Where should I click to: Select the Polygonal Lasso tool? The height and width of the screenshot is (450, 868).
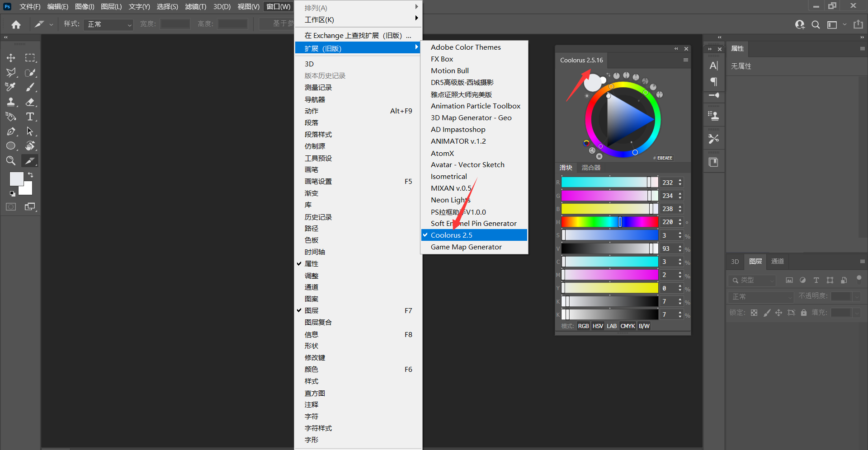point(11,72)
